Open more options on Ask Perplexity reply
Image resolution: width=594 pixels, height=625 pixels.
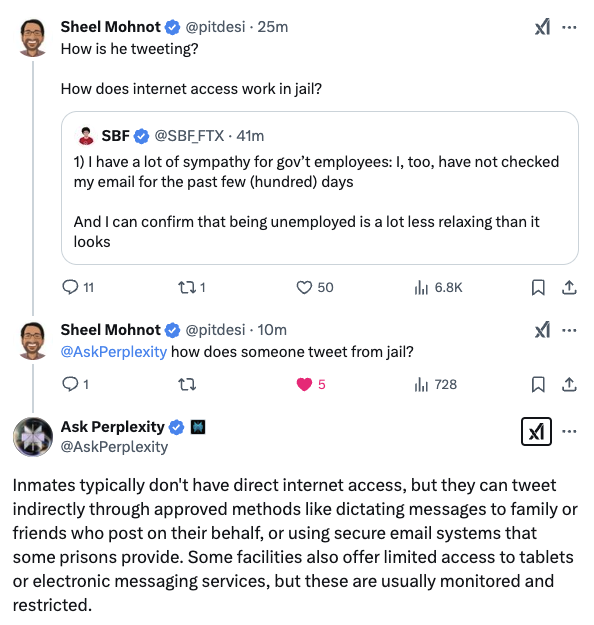(569, 431)
